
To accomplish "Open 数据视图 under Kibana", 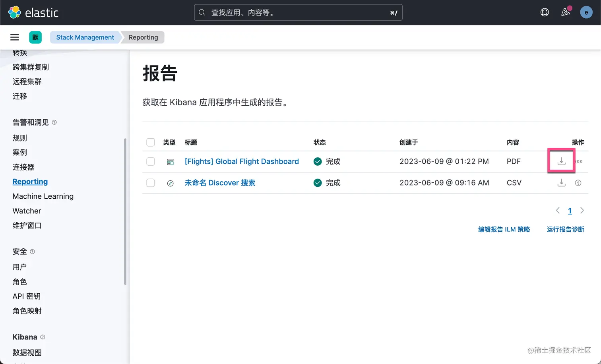I will pos(27,352).
